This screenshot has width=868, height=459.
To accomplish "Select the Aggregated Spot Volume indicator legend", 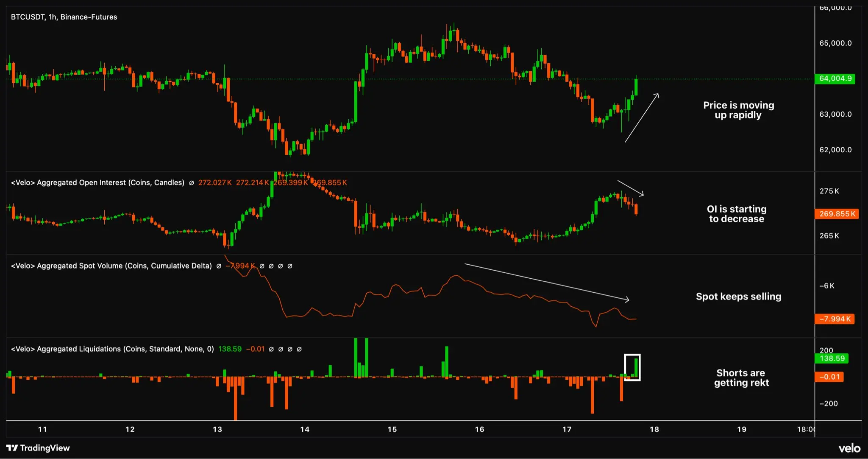I will (x=111, y=266).
